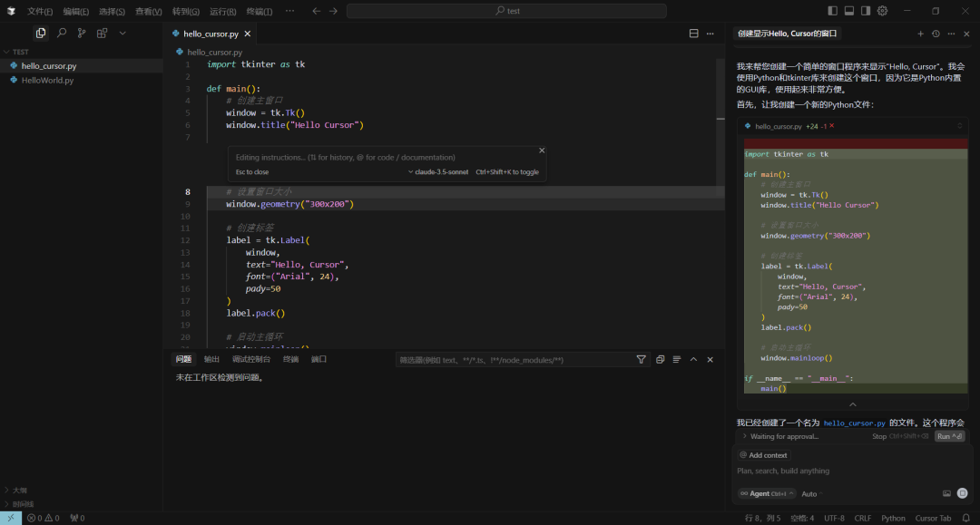Expand the code block using the up-down arrows

pyautogui.click(x=959, y=126)
